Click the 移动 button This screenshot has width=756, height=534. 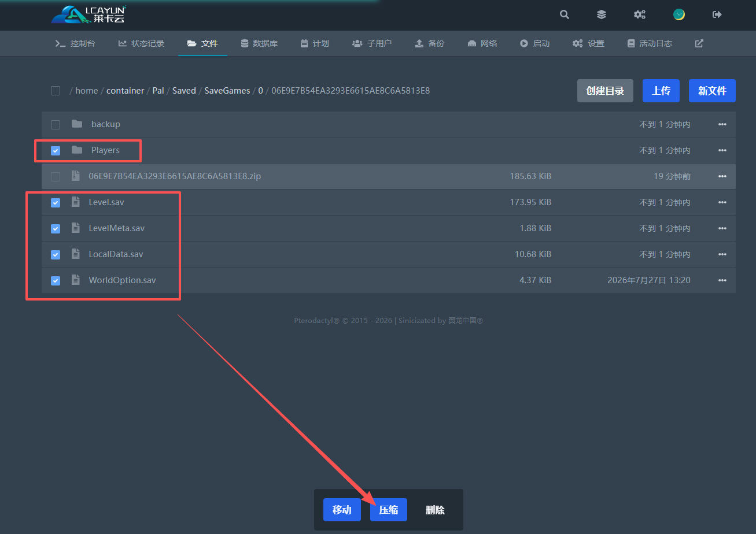point(342,510)
